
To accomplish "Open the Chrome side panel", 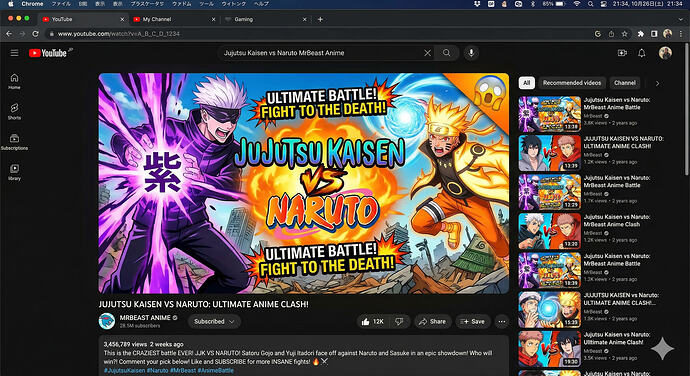I will tap(654, 34).
